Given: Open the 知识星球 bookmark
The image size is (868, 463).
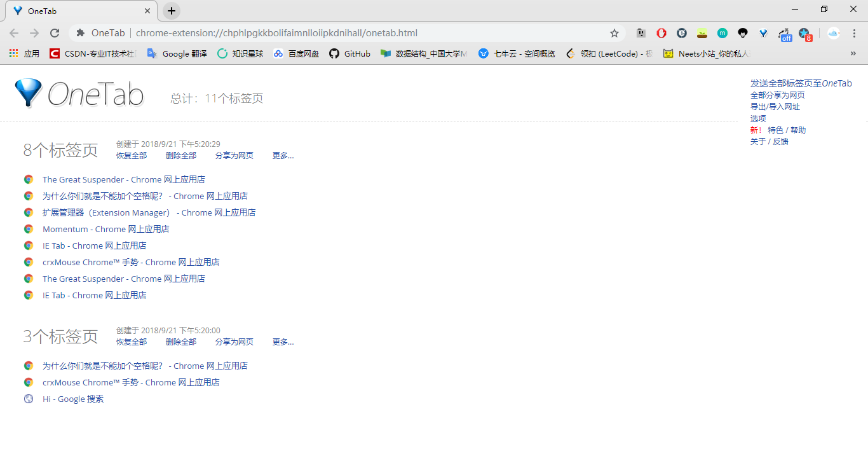Looking at the screenshot, I should tap(240, 54).
